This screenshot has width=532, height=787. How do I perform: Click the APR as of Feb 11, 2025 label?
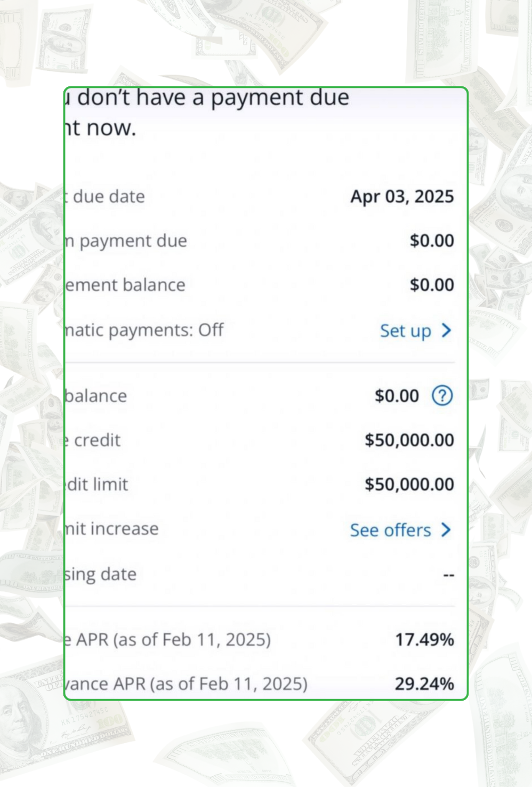point(168,639)
